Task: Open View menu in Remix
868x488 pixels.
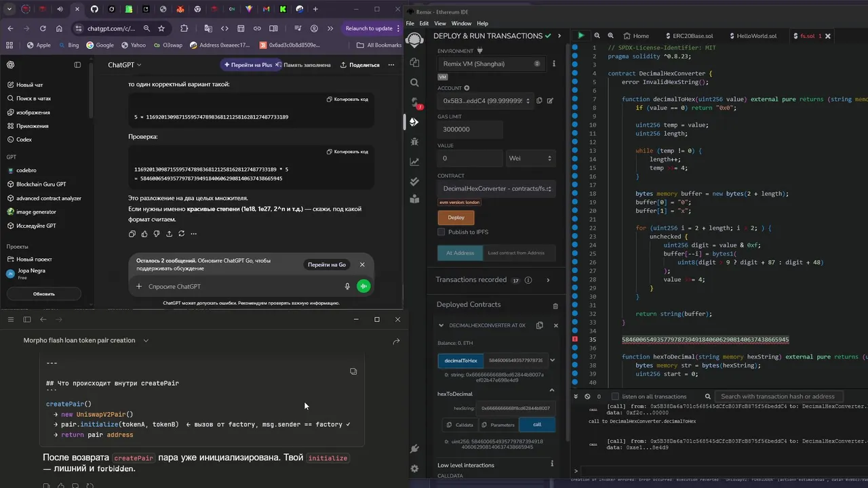Action: pos(440,23)
